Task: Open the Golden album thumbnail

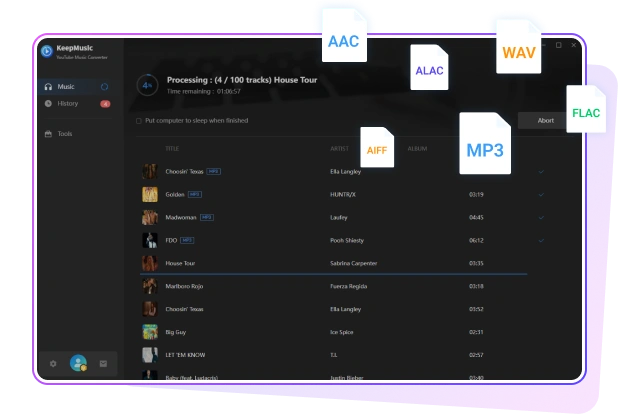Action: (x=150, y=194)
